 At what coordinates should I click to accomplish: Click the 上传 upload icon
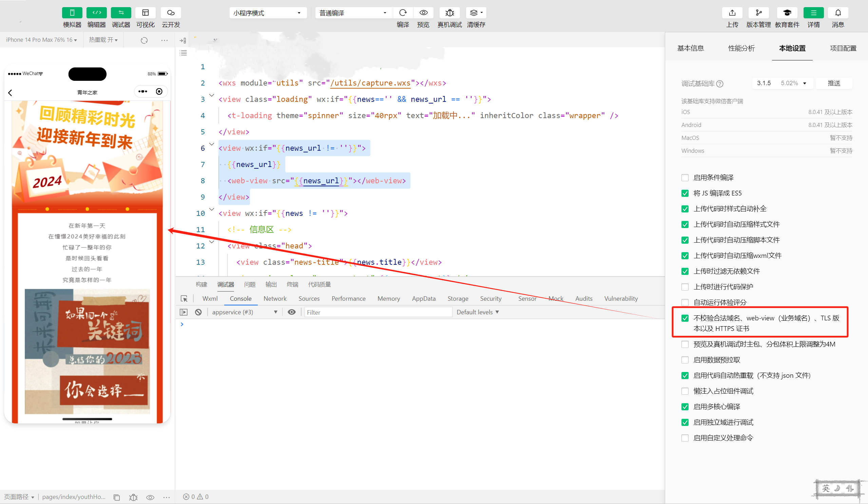(732, 13)
